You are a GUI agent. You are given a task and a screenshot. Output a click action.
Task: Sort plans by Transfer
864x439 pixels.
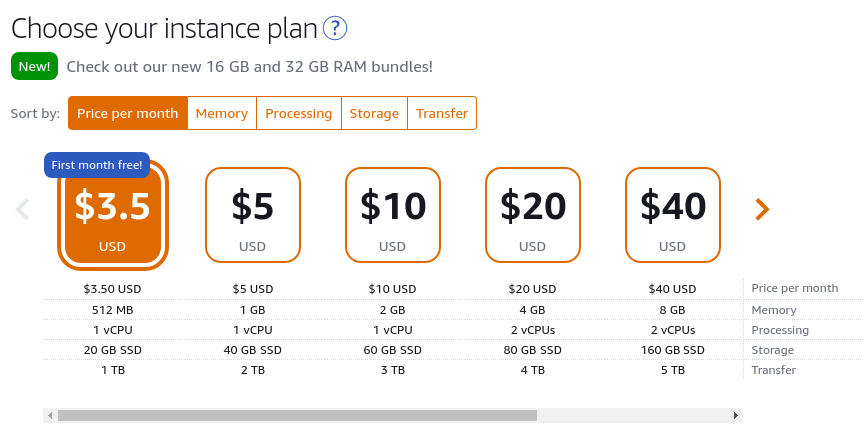click(442, 113)
